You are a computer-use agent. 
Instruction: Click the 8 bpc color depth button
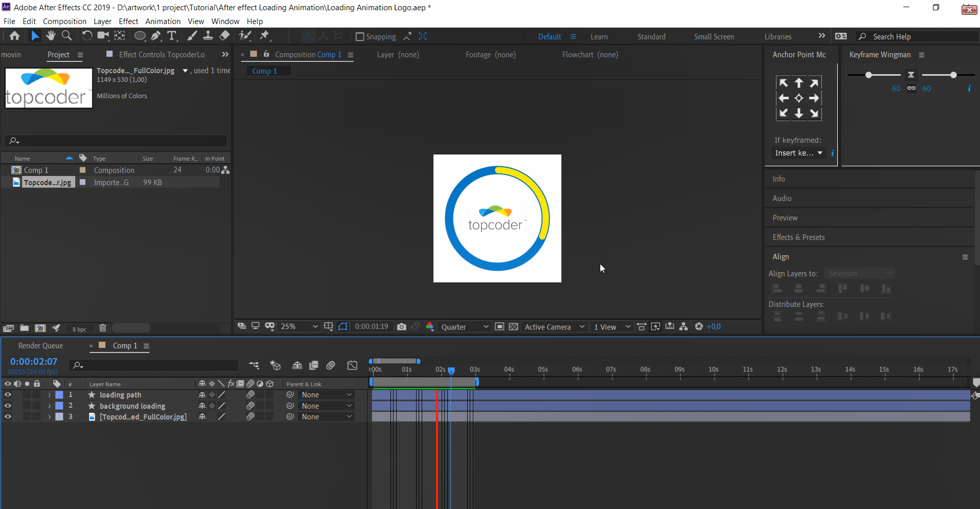79,329
